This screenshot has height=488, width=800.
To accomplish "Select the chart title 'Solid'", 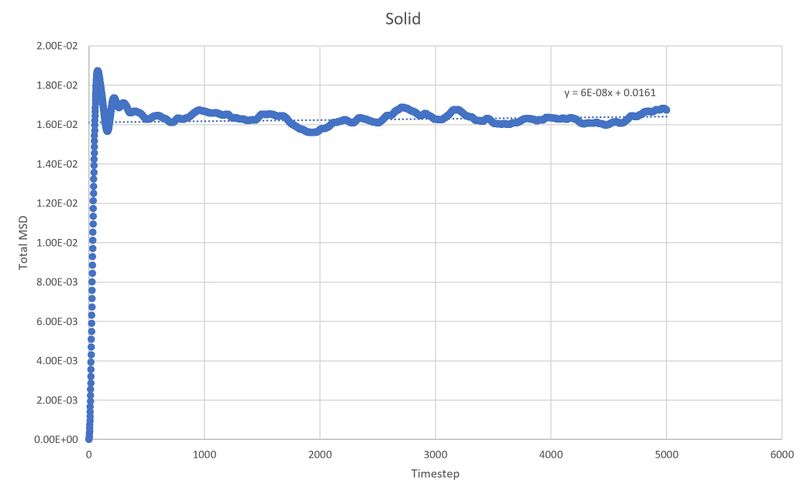I will [x=403, y=19].
